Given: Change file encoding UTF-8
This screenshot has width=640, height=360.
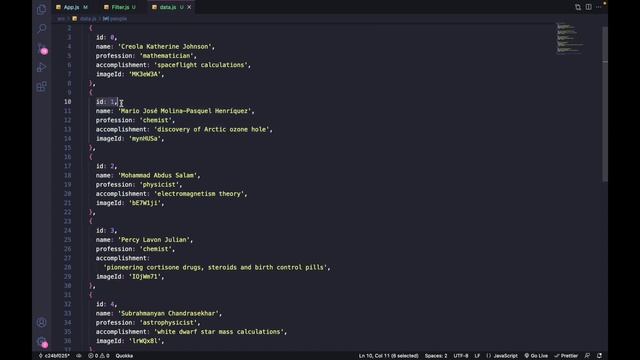Looking at the screenshot, I should click(461, 356).
